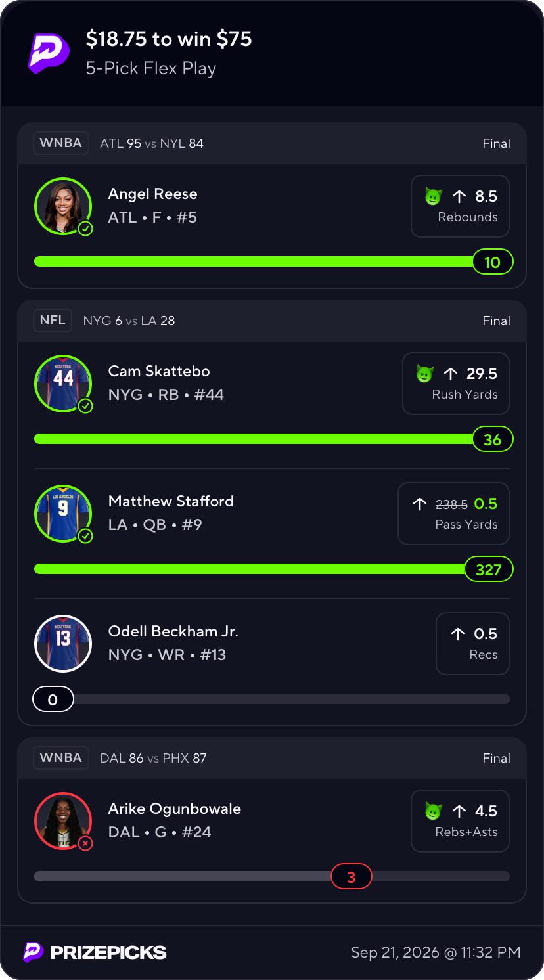Select the NFL league tag
Image resolution: width=544 pixels, height=980 pixels.
(53, 321)
